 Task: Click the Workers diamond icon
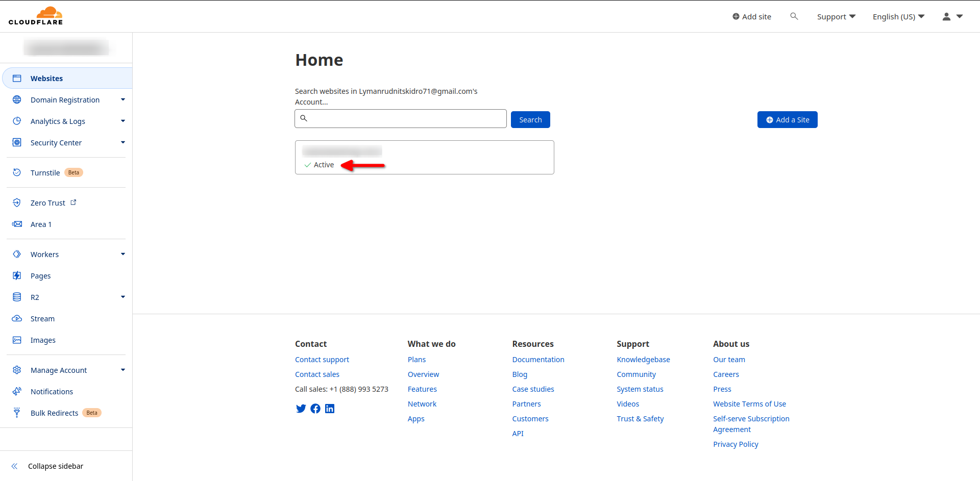point(17,254)
